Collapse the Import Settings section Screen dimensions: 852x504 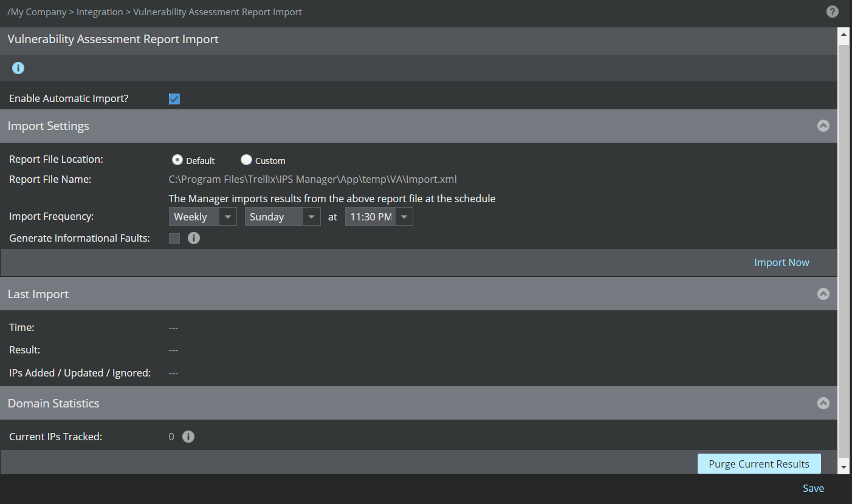(823, 126)
